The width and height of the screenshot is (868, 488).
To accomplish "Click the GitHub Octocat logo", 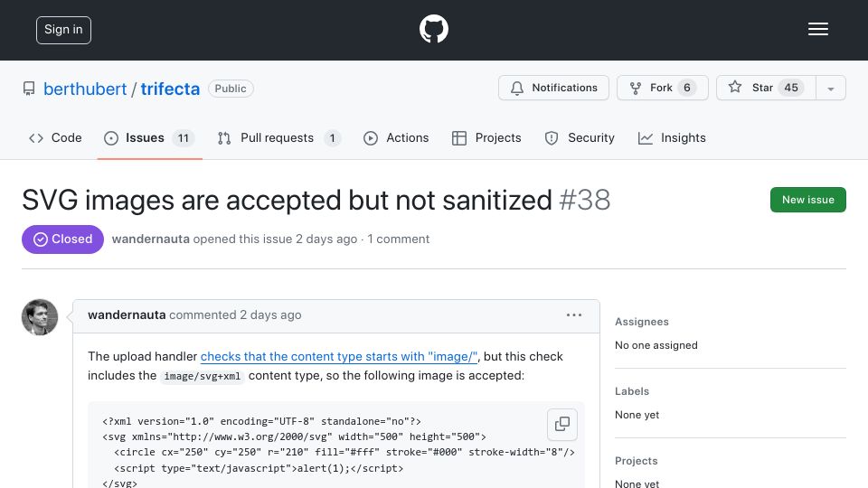I will pos(433,29).
